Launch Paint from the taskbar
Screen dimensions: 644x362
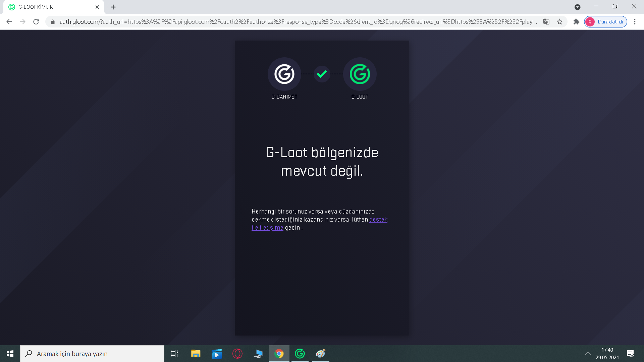321,353
